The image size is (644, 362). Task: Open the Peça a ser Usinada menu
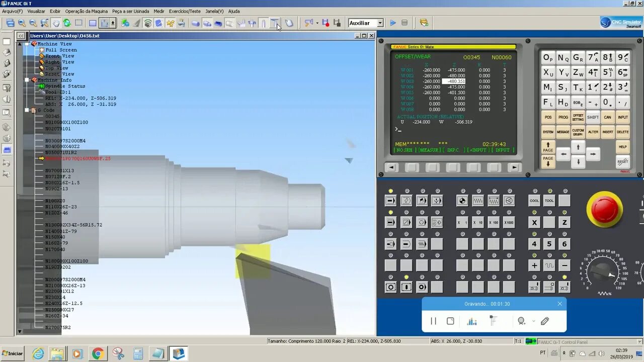[x=130, y=11]
